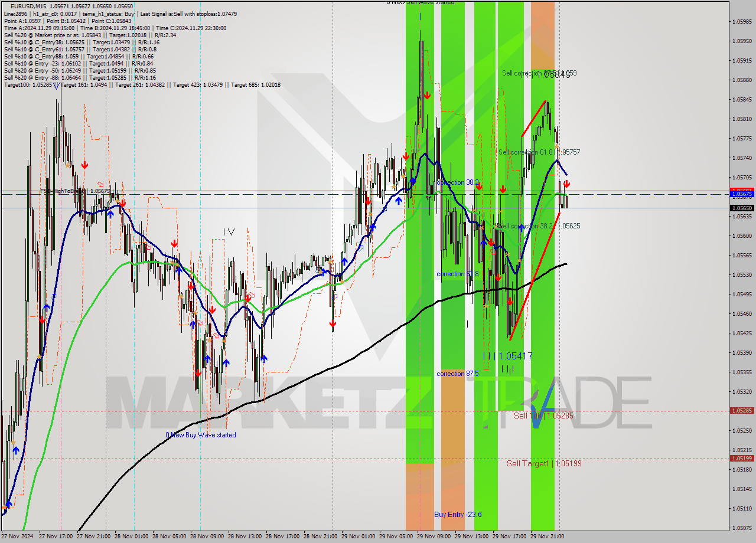Select the 'Buy Entry -23.6' label
This screenshot has height=543, width=756.
tap(458, 515)
